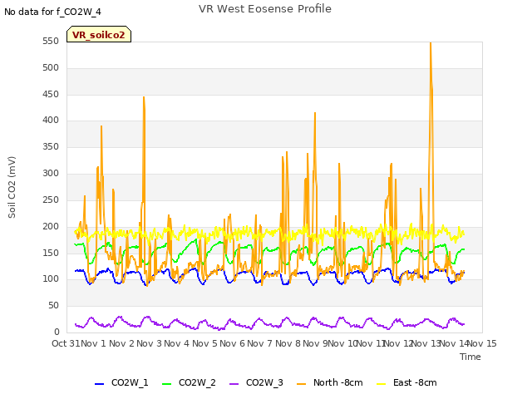This screenshot has width=532, height=399.
Task: Click the Nov 15 tick label
Action: (x=482, y=343)
